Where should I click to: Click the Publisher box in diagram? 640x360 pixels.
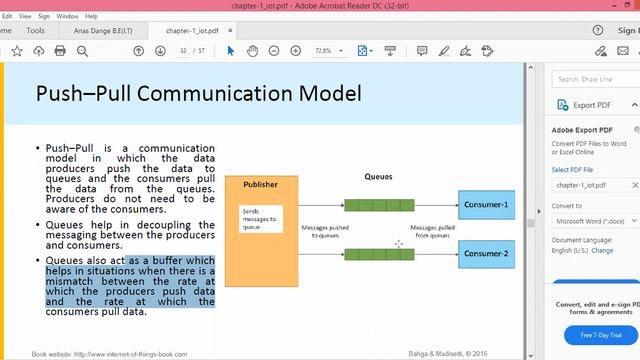261,231
